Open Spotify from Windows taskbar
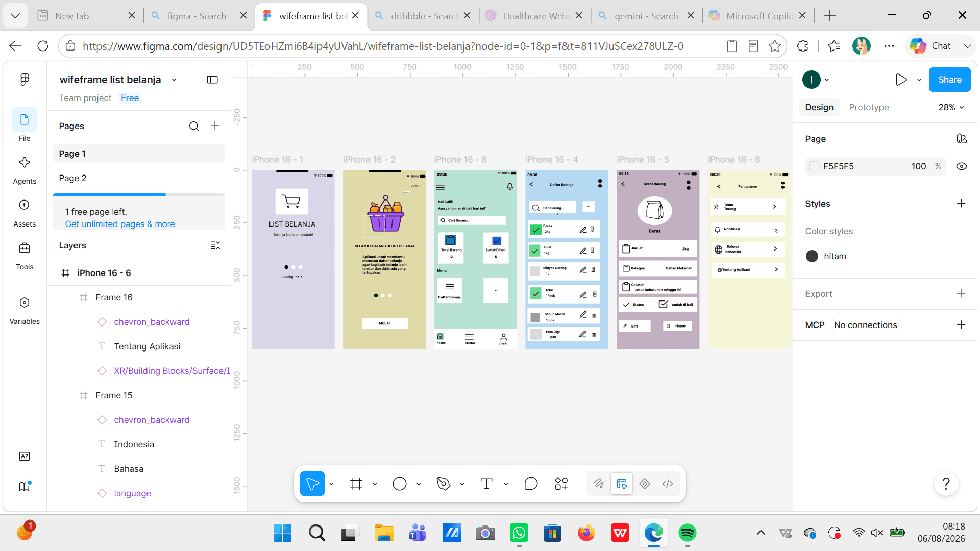Screen dimensions: 980x551 click(x=687, y=533)
